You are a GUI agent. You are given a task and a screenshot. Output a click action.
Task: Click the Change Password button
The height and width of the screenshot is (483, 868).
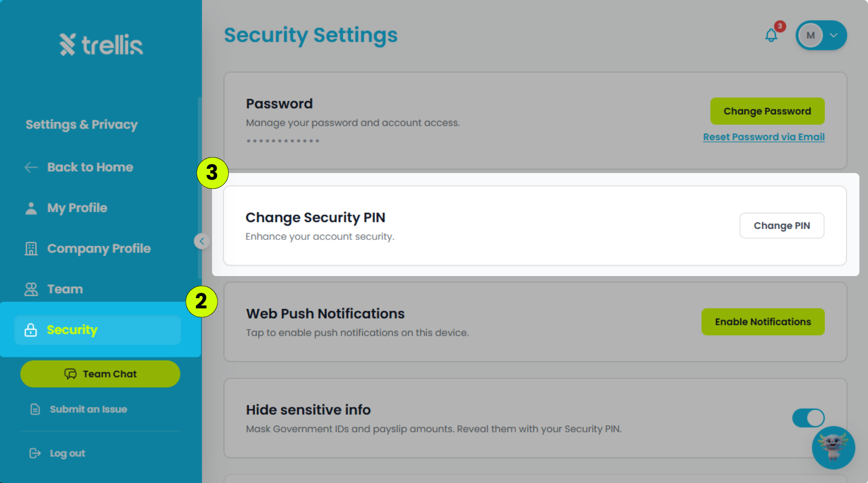[x=767, y=111]
